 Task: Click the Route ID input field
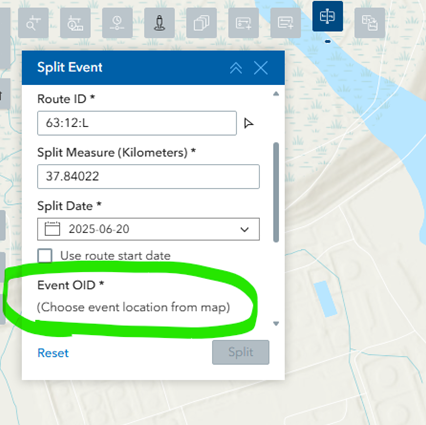(x=137, y=123)
